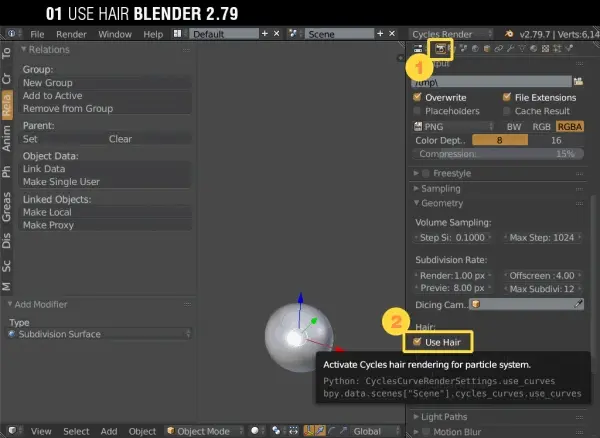Switch to the Greas pencil tab
Viewport: 600px width, 438px height.
click(7, 207)
